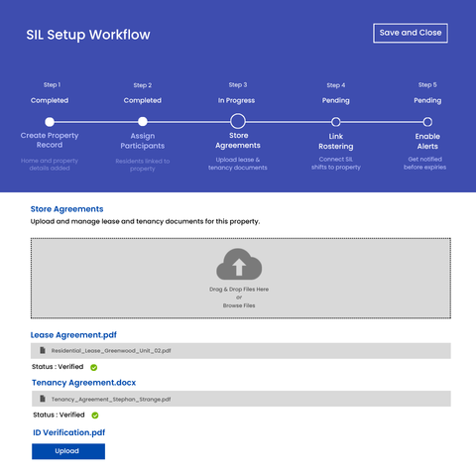This screenshot has height=476, width=476.
Task: Click the green verified checkmark under Tenancy Agreement
Action: pyautogui.click(x=95, y=416)
